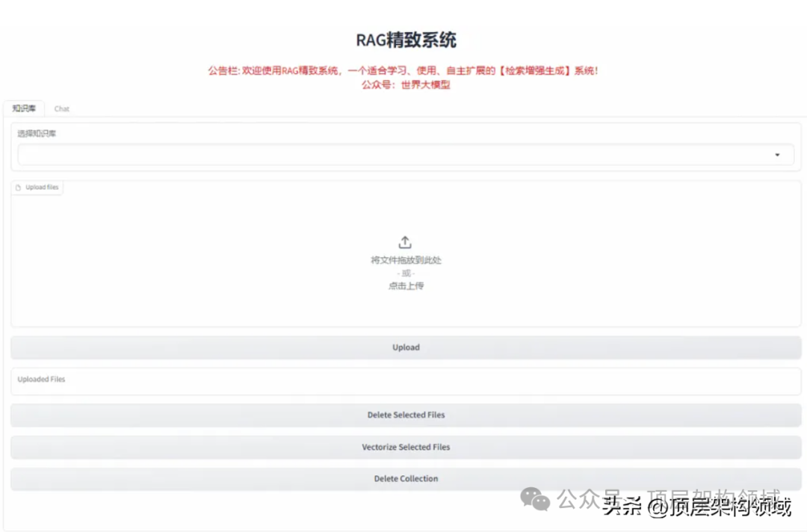Viewport: 807px width, 532px height.
Task: Click the RAG精致系统 title heading
Action: pyautogui.click(x=405, y=40)
